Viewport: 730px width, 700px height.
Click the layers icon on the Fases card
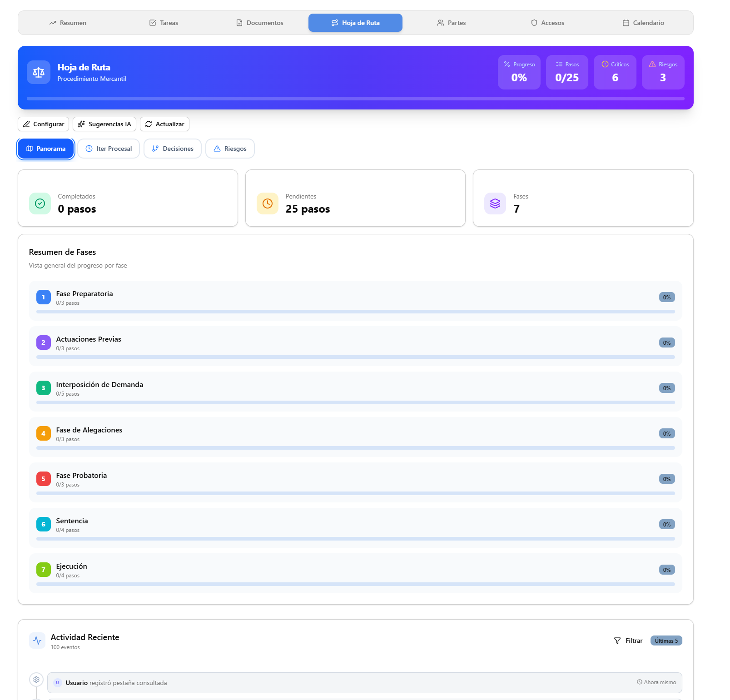click(495, 204)
